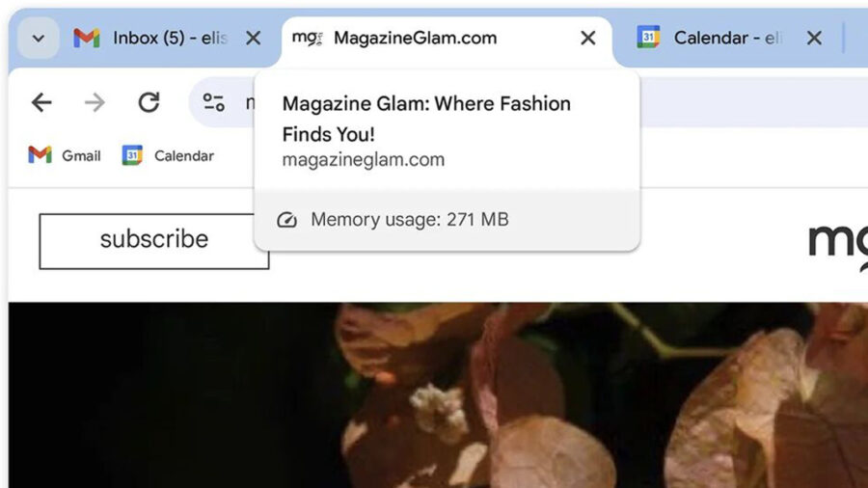Open the Calendar bookmark

click(168, 155)
